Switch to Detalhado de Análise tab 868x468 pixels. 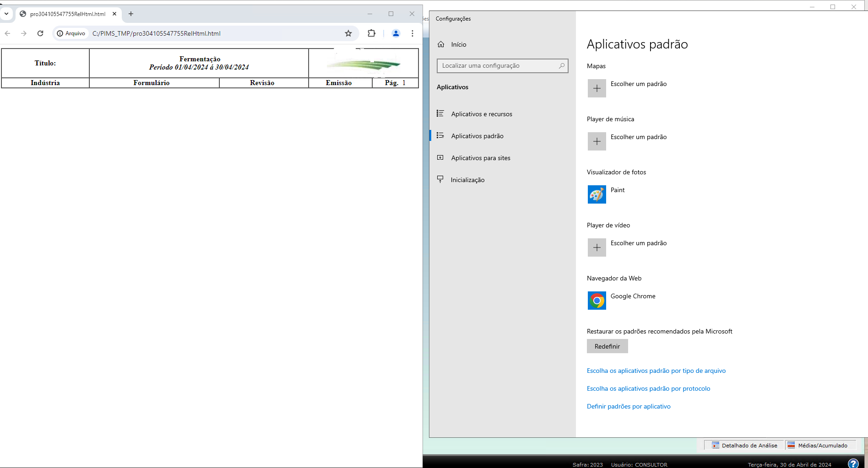tap(744, 445)
